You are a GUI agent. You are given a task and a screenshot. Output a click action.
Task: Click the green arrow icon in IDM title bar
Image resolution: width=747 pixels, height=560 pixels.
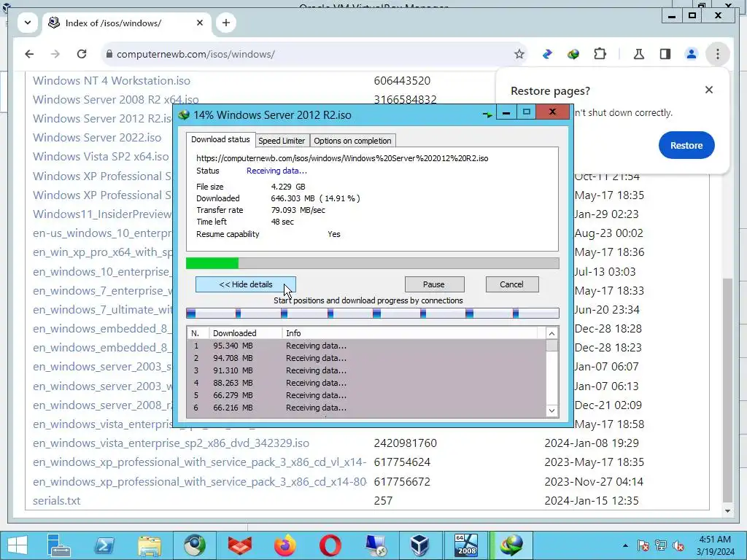487,114
